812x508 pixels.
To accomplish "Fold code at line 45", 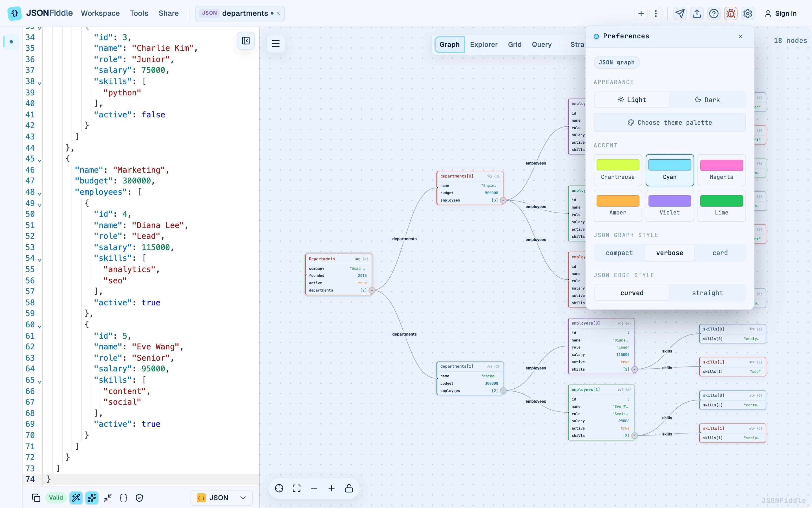I will pyautogui.click(x=39, y=161).
